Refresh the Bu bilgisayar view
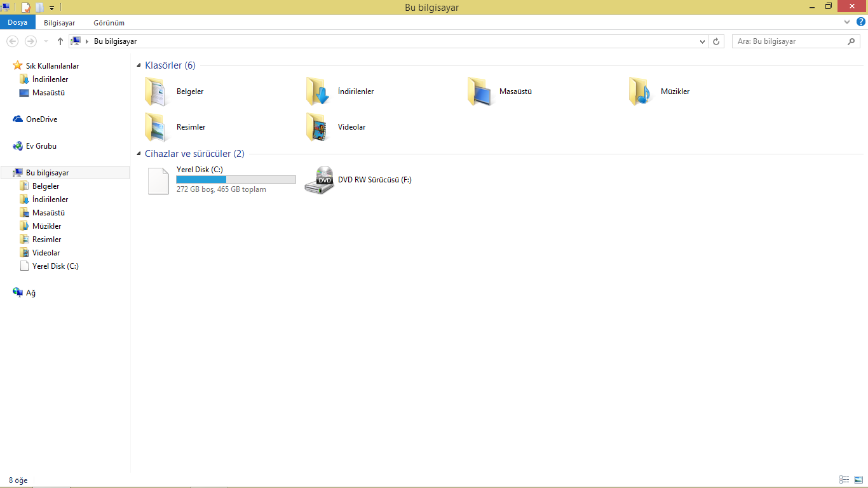Image resolution: width=868 pixels, height=488 pixels. 716,41
